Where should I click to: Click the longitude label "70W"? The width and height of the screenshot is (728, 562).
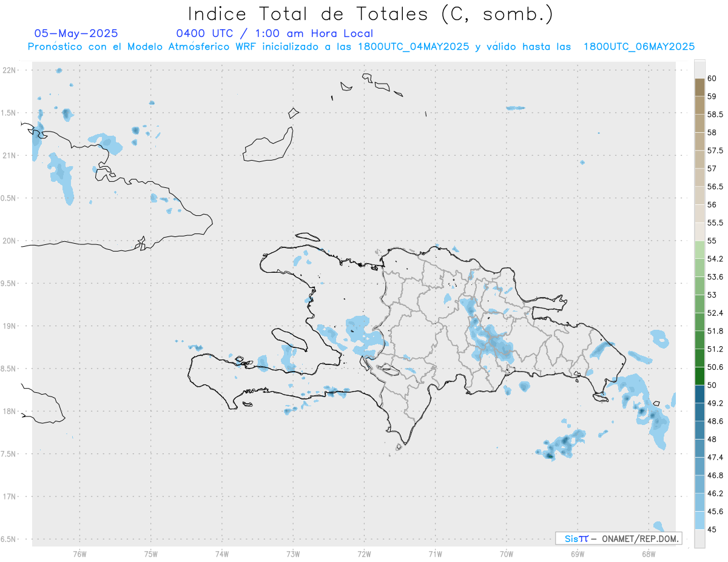(x=506, y=554)
